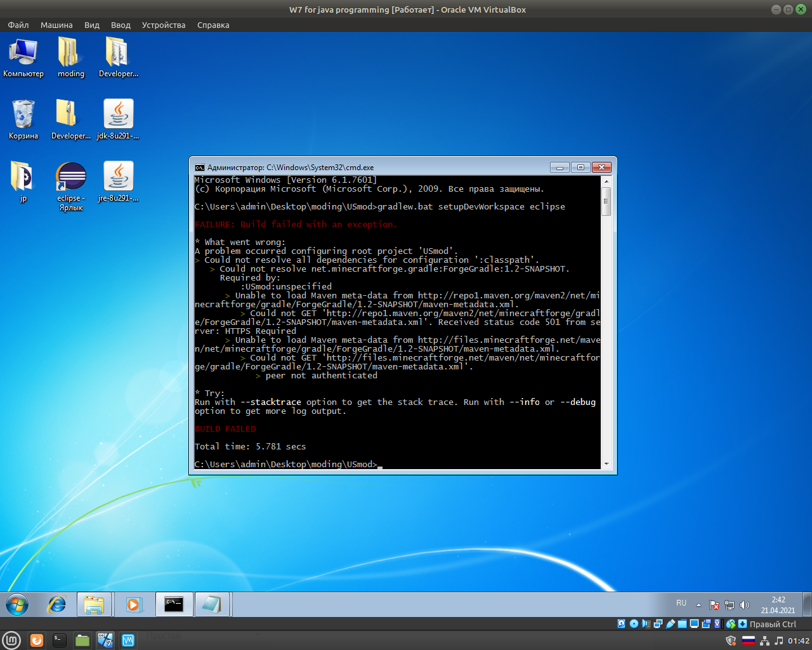Open Windows Media Player from taskbar
This screenshot has width=812, height=650.
tap(133, 604)
